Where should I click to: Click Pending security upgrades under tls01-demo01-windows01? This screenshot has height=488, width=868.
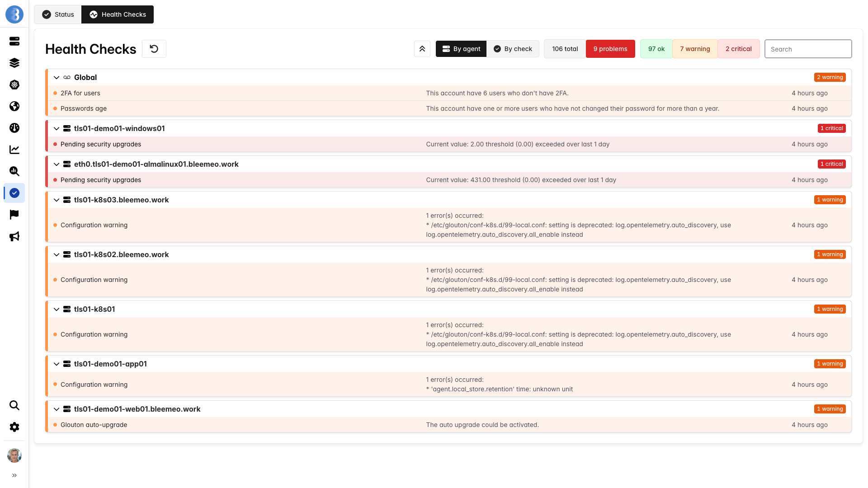tap(101, 144)
